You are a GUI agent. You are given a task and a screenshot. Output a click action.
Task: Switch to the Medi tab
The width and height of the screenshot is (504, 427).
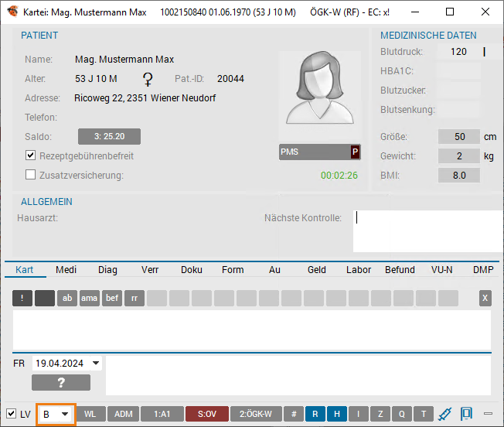click(66, 269)
